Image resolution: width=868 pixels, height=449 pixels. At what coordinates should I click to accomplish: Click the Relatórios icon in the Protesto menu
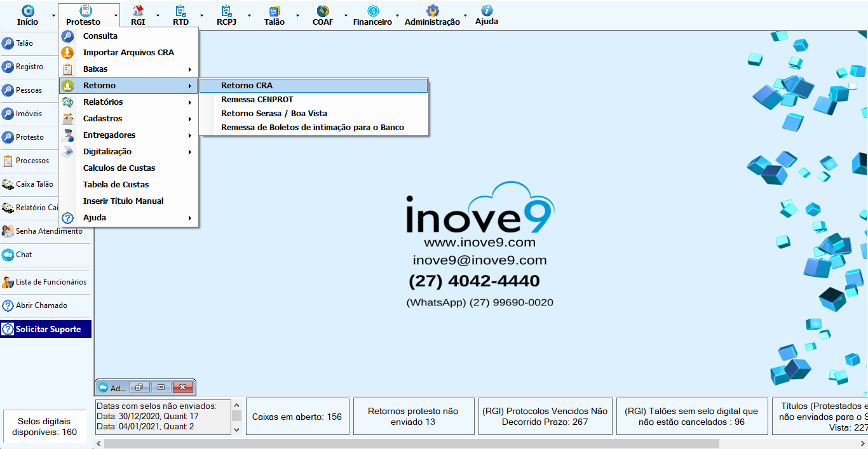pyautogui.click(x=68, y=102)
